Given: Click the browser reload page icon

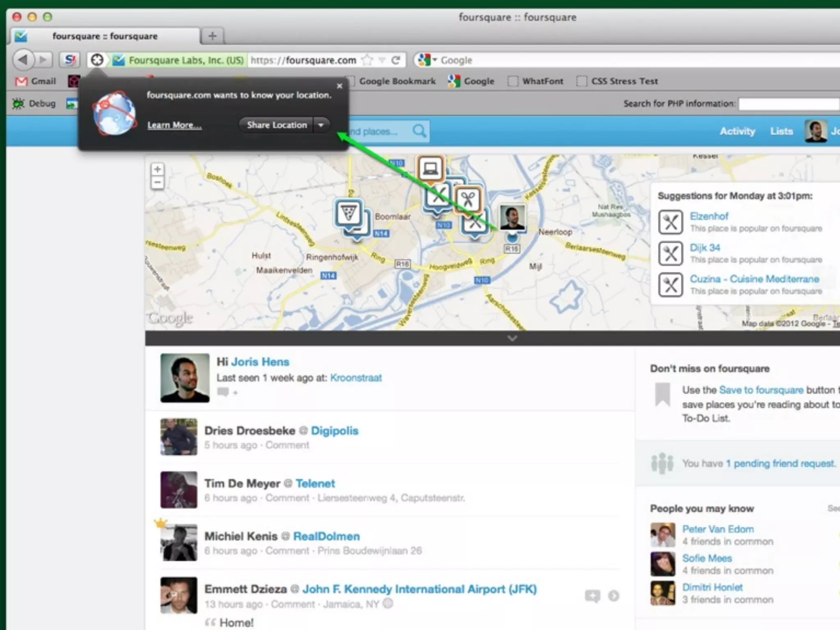Looking at the screenshot, I should coord(395,61).
